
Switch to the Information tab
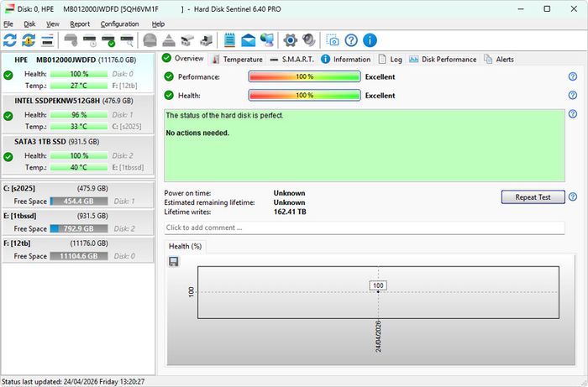pos(346,60)
